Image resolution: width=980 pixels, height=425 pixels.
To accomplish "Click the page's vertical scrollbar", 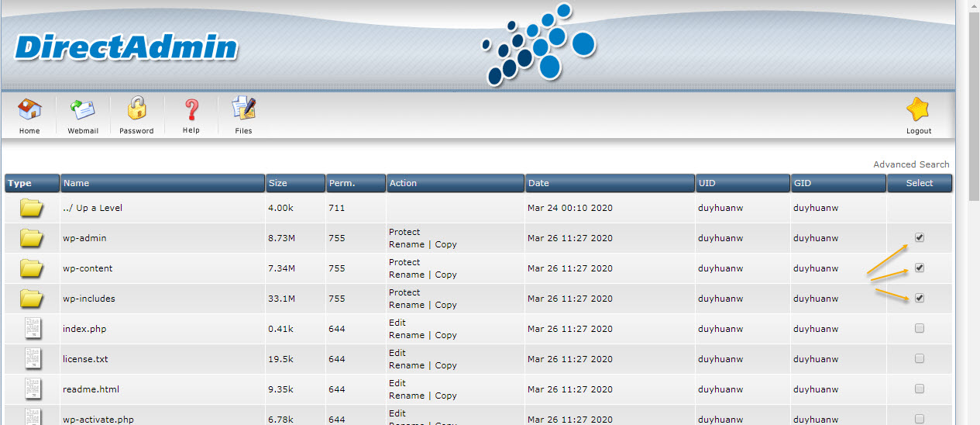I will [x=974, y=233].
